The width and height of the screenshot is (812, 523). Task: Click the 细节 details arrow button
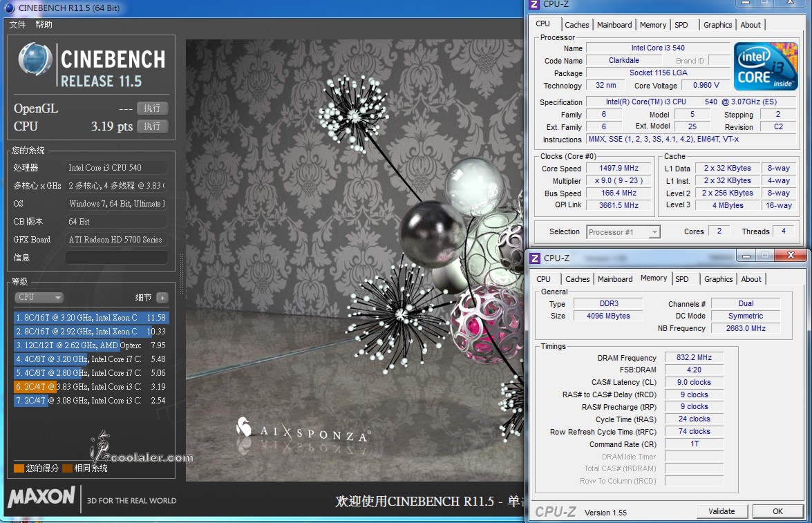162,297
